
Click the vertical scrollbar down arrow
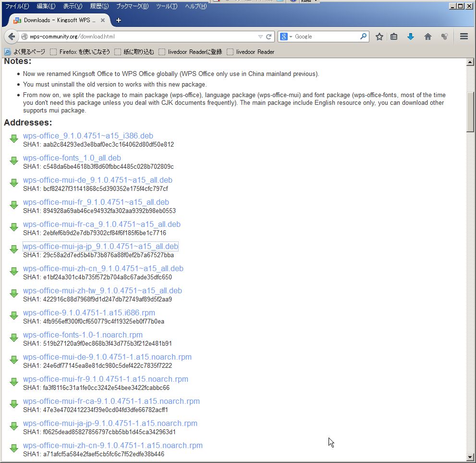(470, 457)
